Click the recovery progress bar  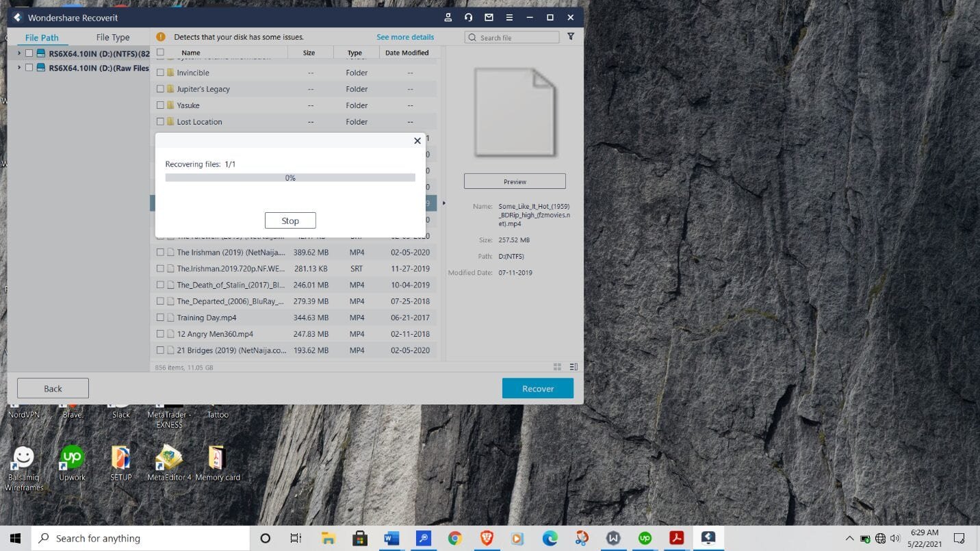(x=290, y=178)
